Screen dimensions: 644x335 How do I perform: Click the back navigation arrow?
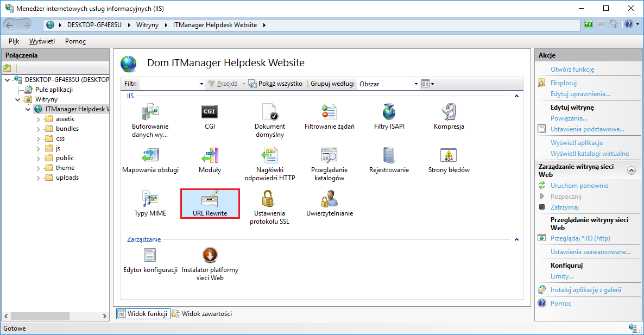(x=9, y=26)
